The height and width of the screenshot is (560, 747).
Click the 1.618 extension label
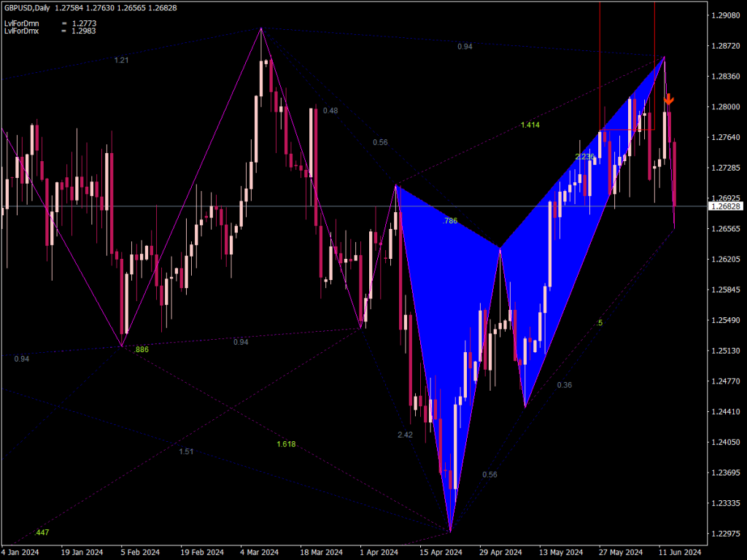coord(287,443)
